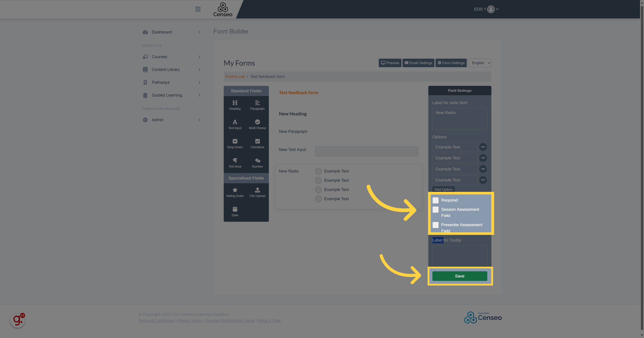The height and width of the screenshot is (338, 644).
Task: Click the Save button
Action: pyautogui.click(x=460, y=276)
